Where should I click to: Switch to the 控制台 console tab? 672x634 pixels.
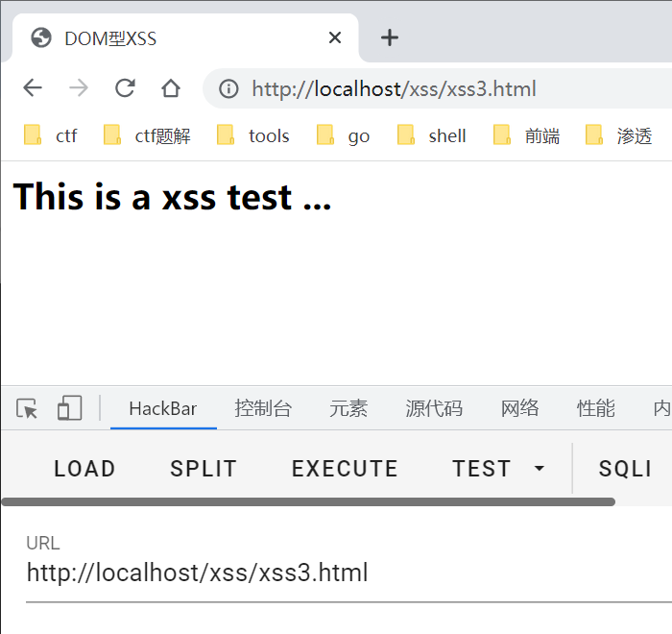pos(263,408)
